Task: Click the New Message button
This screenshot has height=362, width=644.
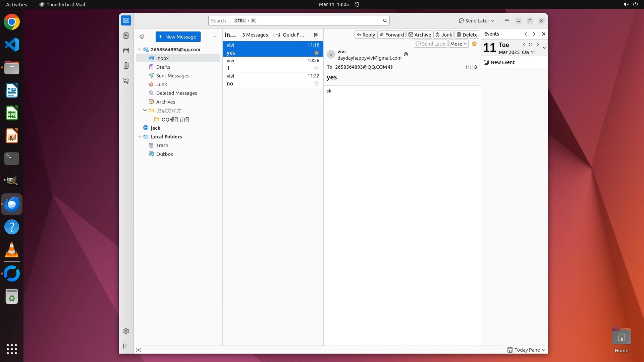Action: pos(178,37)
